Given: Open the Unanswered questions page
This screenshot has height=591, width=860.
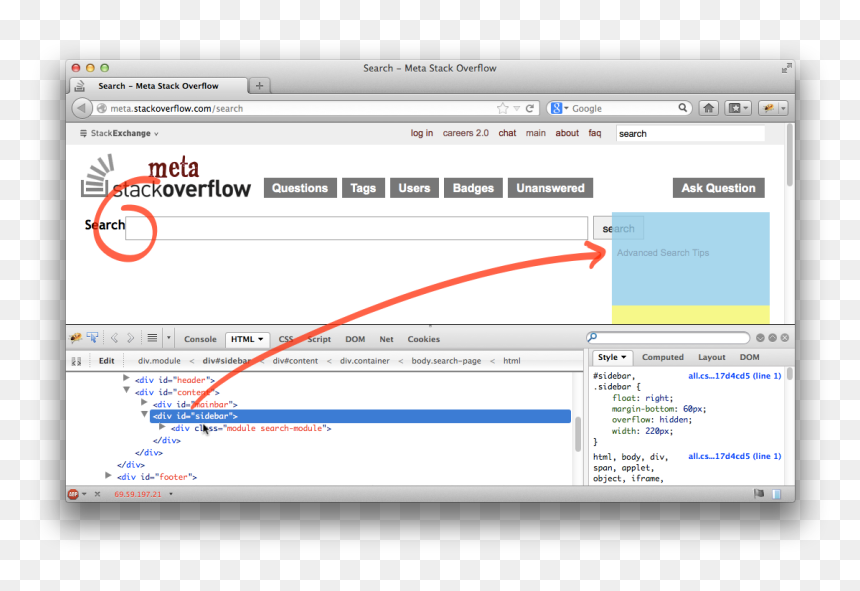Looking at the screenshot, I should tap(550, 188).
